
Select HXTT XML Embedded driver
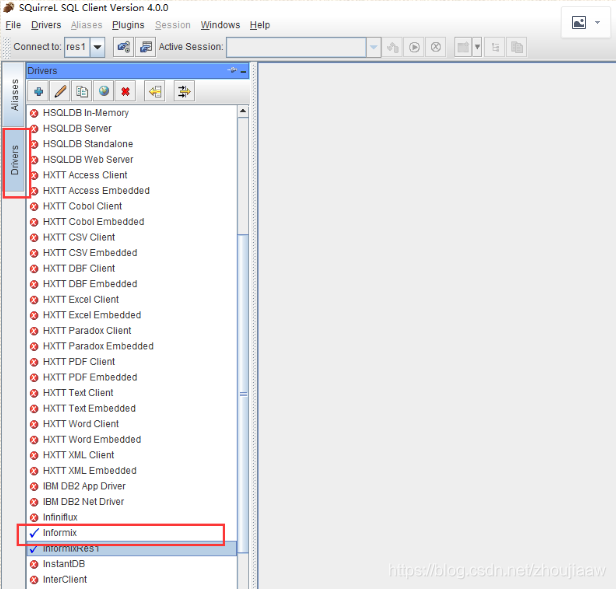click(x=132, y=470)
